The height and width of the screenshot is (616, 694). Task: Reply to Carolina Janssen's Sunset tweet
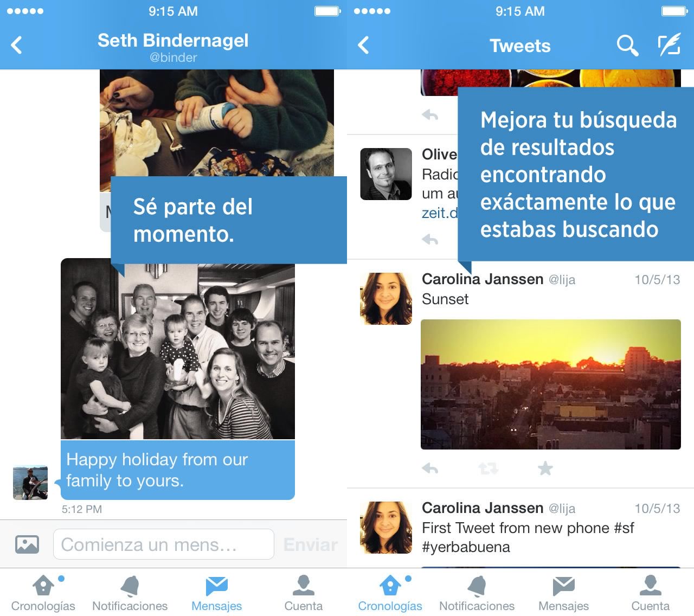[x=430, y=468]
